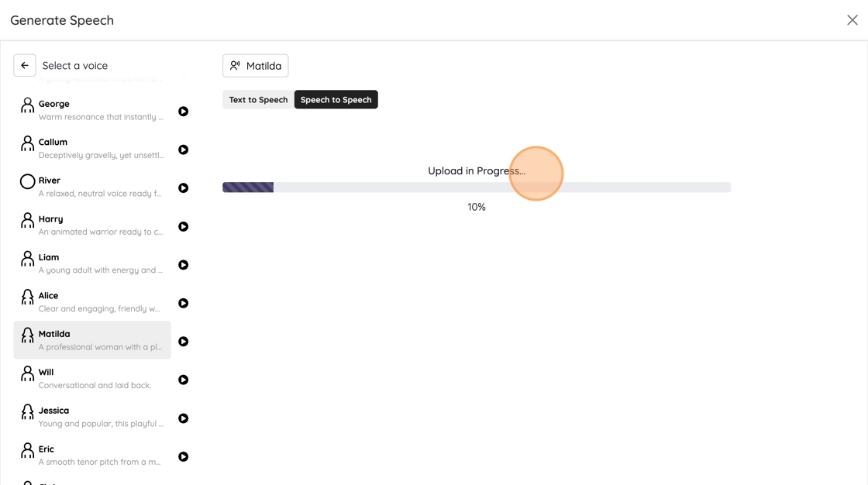
Task: Play George voice preview
Action: coord(184,112)
